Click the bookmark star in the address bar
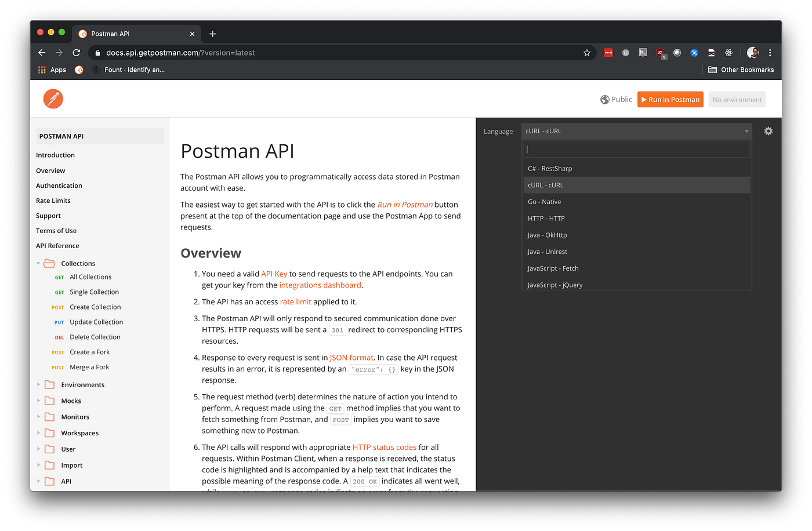 point(586,52)
